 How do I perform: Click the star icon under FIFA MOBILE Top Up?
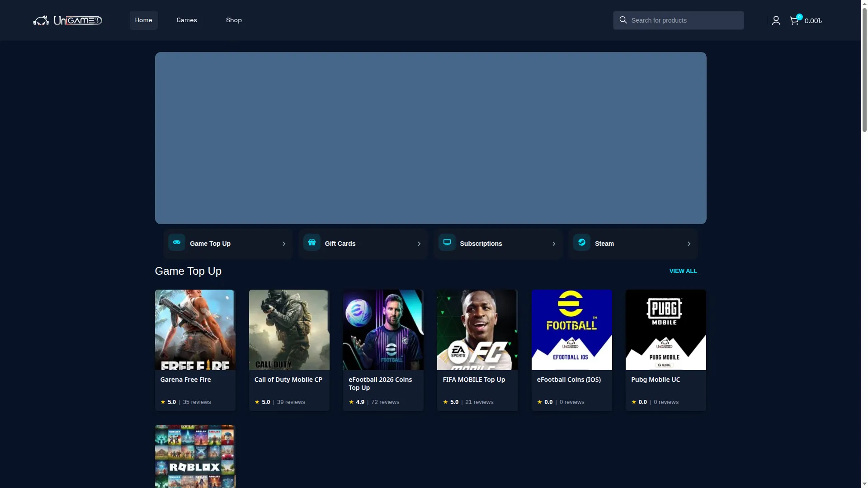click(x=445, y=402)
